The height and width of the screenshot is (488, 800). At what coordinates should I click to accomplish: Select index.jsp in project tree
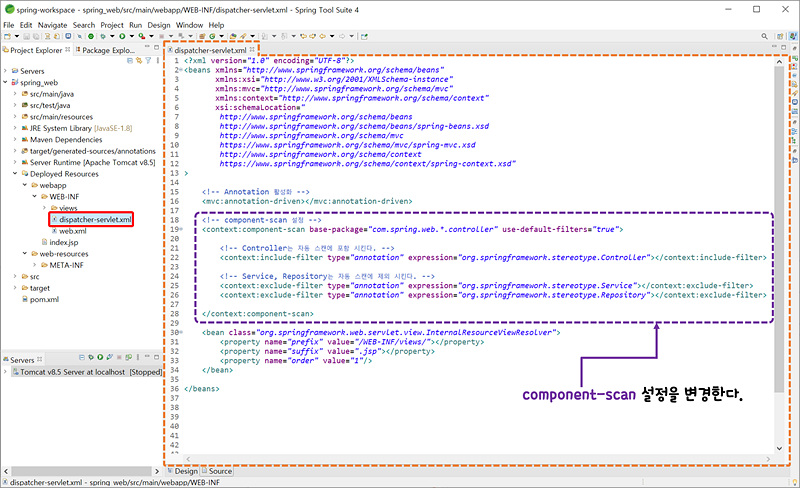pyautogui.click(x=60, y=242)
